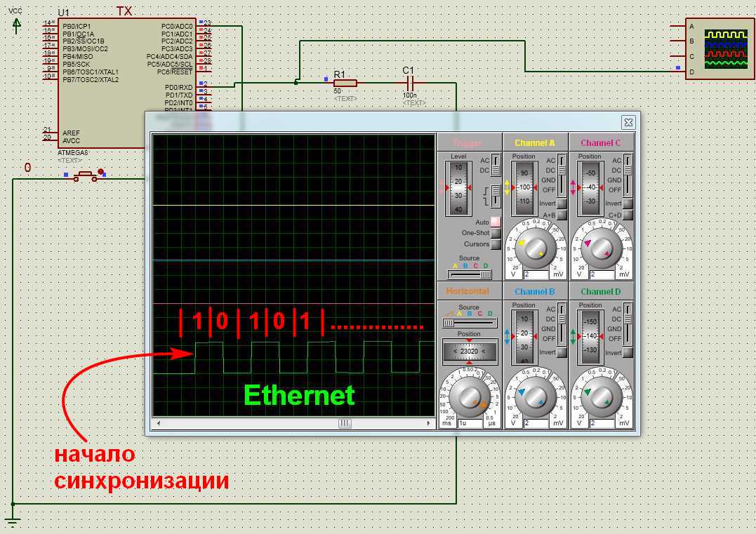Enable the C+D sum button
Viewport: 756px width, 534px height.
point(628,215)
